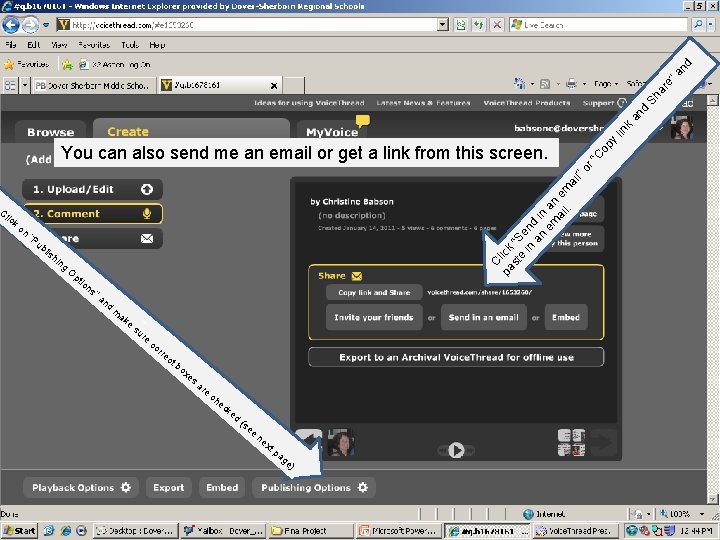The image size is (720, 540).
Task: Switch to the Browse tab
Action: (x=51, y=132)
